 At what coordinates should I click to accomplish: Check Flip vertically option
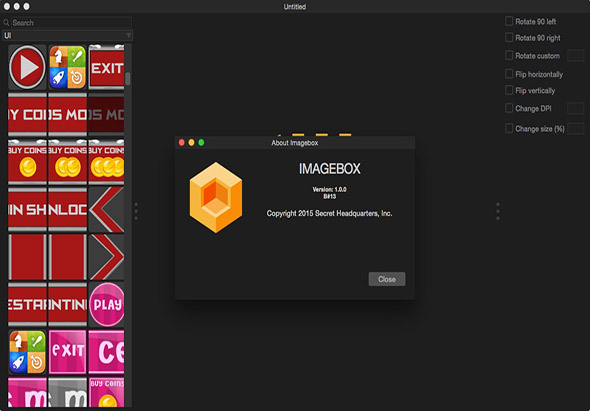click(509, 90)
